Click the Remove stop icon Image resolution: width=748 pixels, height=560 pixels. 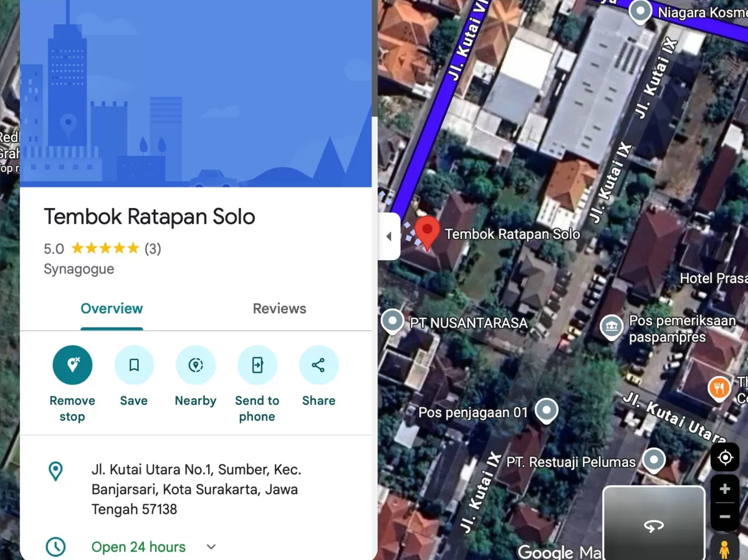coord(72,365)
